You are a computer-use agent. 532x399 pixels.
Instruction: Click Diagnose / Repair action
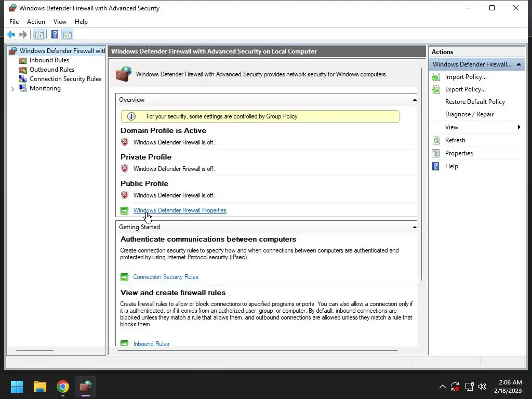(x=469, y=114)
